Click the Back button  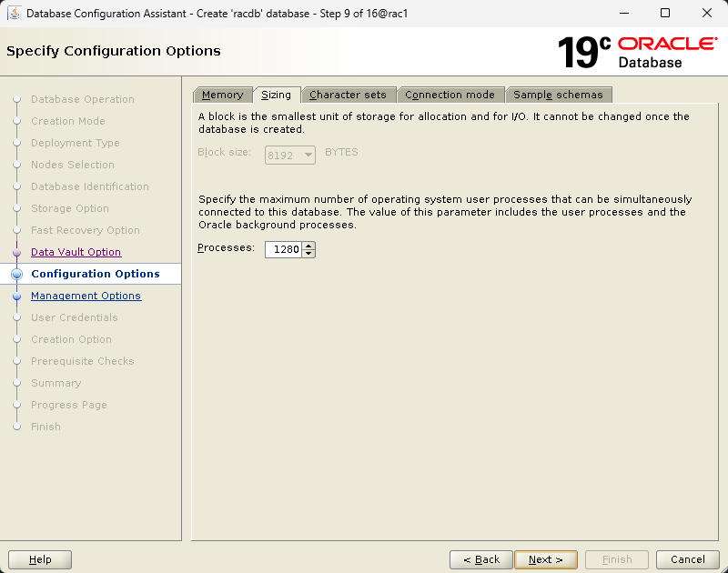click(x=481, y=559)
